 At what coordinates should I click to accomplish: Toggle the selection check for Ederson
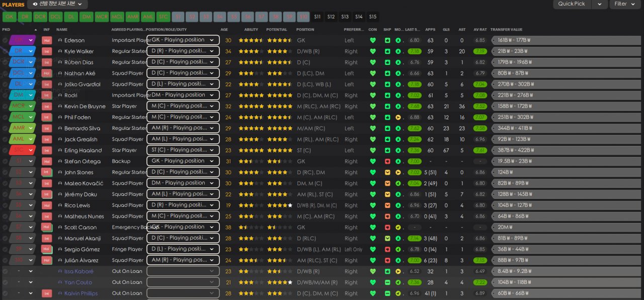(x=5, y=40)
